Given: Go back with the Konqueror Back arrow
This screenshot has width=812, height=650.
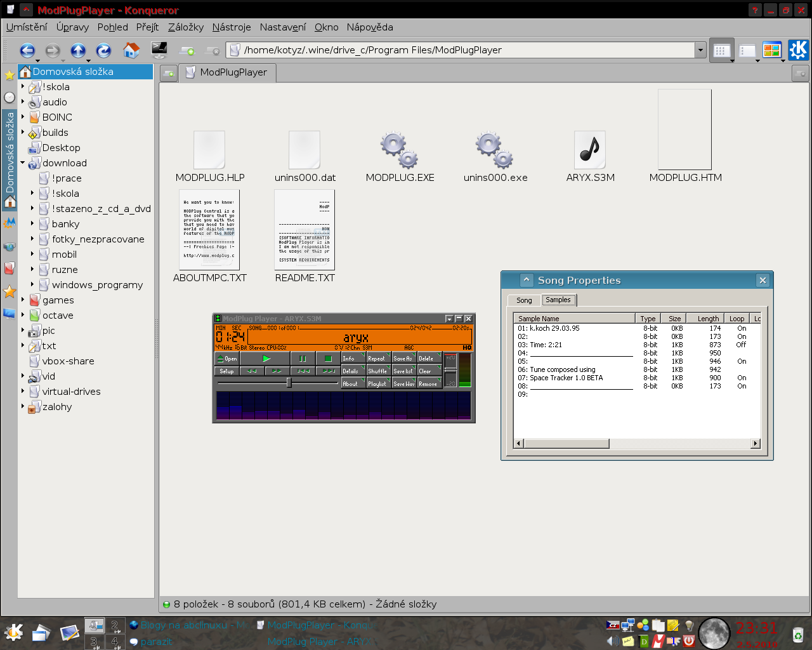Looking at the screenshot, I should point(27,50).
